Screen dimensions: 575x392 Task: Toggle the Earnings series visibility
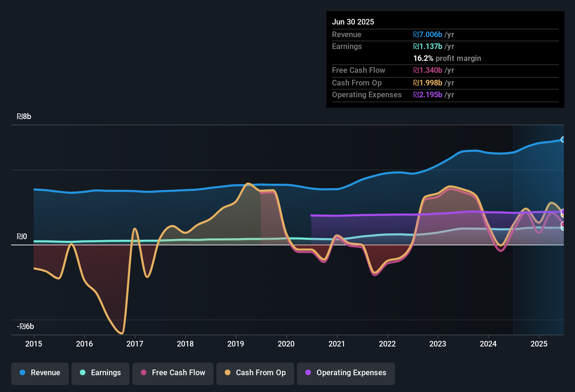point(101,373)
